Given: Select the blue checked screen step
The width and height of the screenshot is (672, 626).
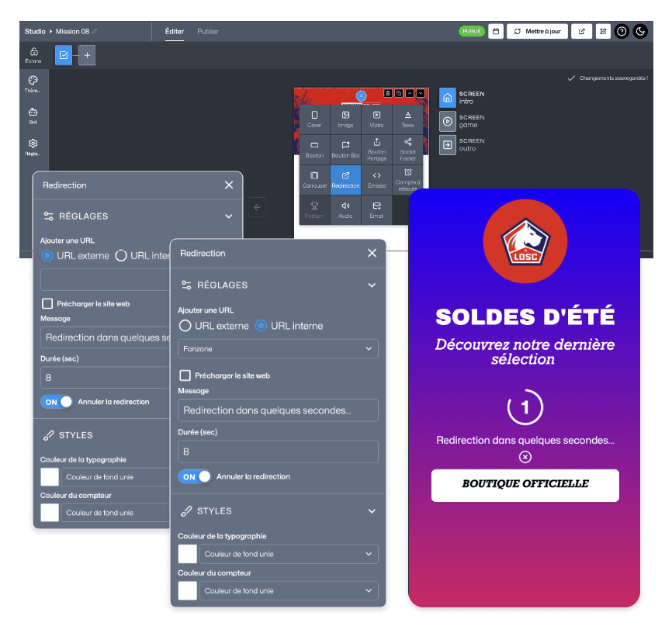Looking at the screenshot, I should [x=64, y=55].
